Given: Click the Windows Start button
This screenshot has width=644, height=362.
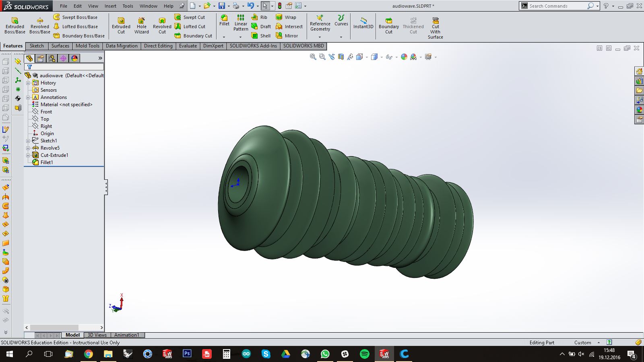Looking at the screenshot, I should point(9,354).
